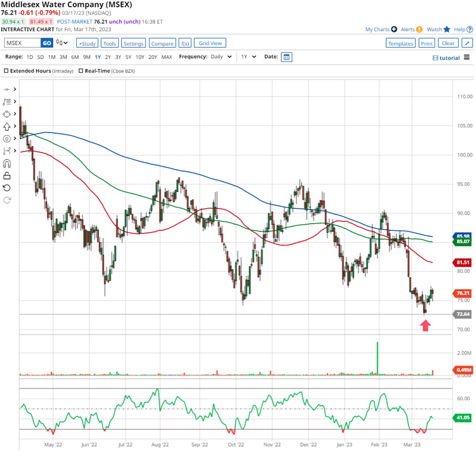Set range to 5D
The width and height of the screenshot is (476, 452).
pos(41,57)
